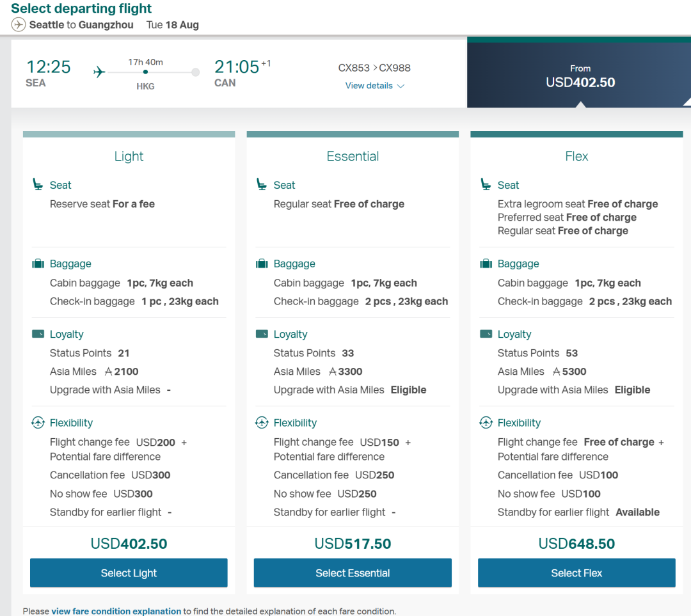
Task: Click the HKG stopover dot on route line
Action: point(145,72)
